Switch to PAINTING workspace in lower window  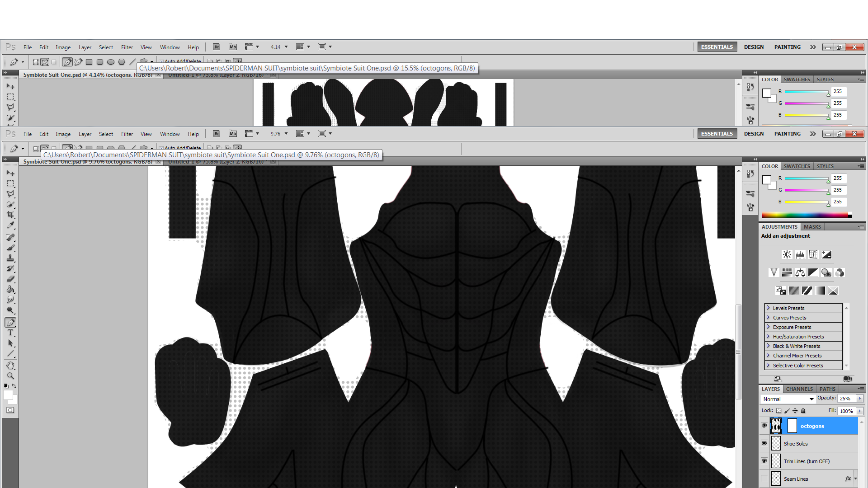pos(787,134)
